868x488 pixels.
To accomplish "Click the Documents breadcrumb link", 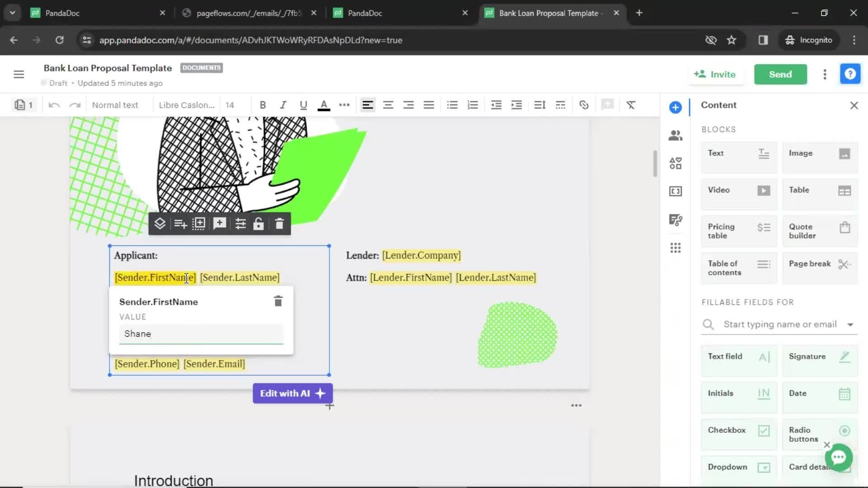I will [x=202, y=67].
